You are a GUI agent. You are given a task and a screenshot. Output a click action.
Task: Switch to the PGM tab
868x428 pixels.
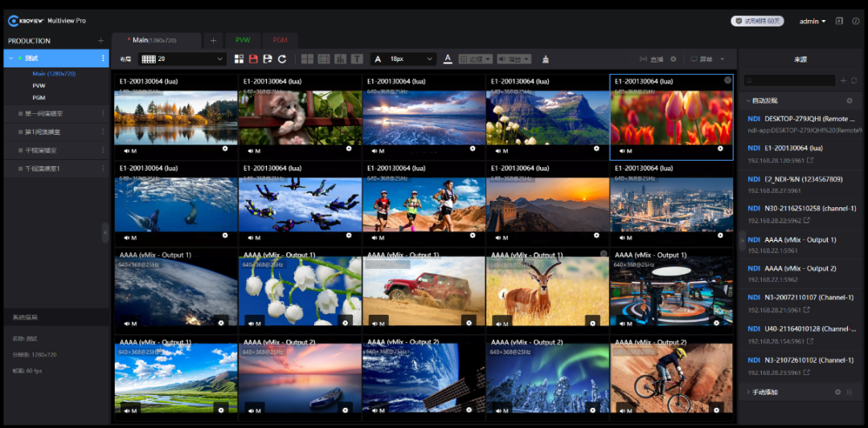[280, 40]
